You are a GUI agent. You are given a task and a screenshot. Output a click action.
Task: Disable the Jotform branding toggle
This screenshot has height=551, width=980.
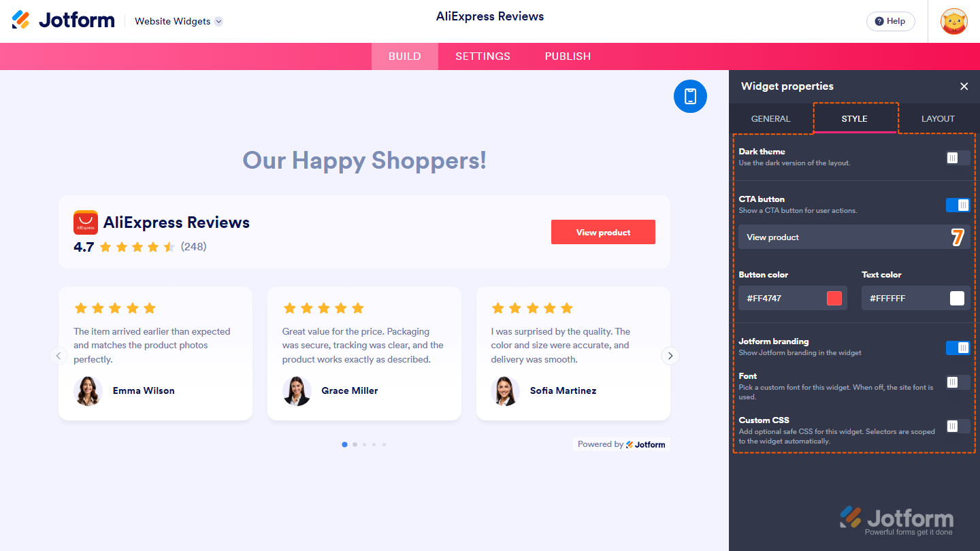958,348
